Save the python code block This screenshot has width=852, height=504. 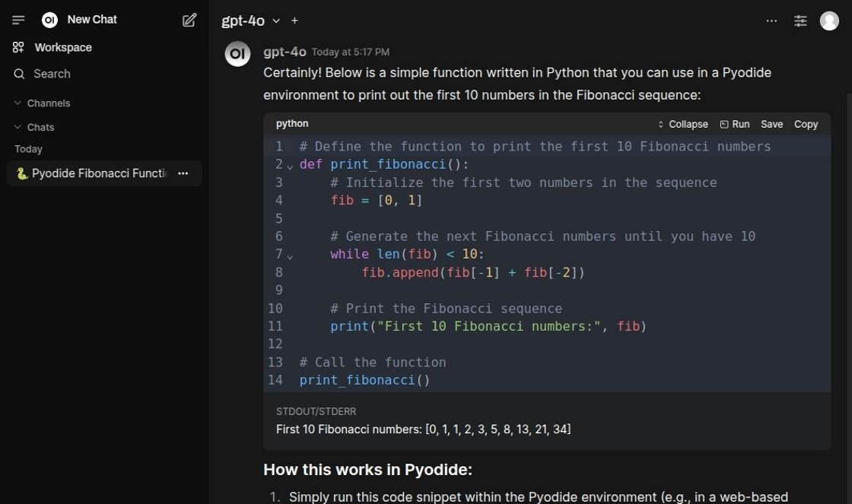(771, 124)
